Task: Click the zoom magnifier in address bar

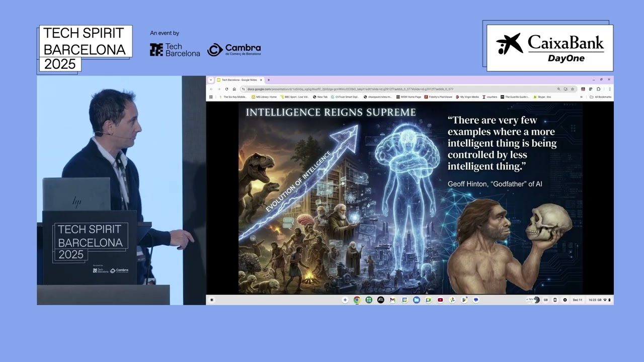Action: point(559,89)
